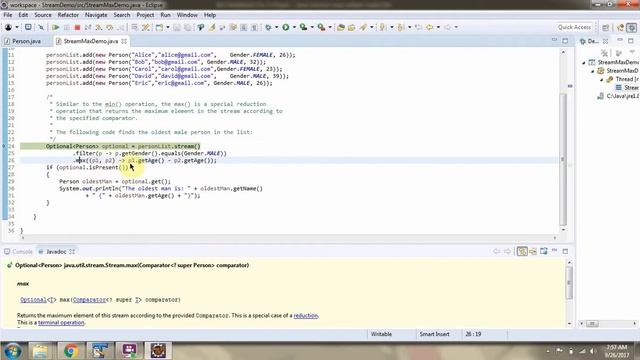
Task: Open the Forward history dropdown arrow
Action: click(456, 27)
